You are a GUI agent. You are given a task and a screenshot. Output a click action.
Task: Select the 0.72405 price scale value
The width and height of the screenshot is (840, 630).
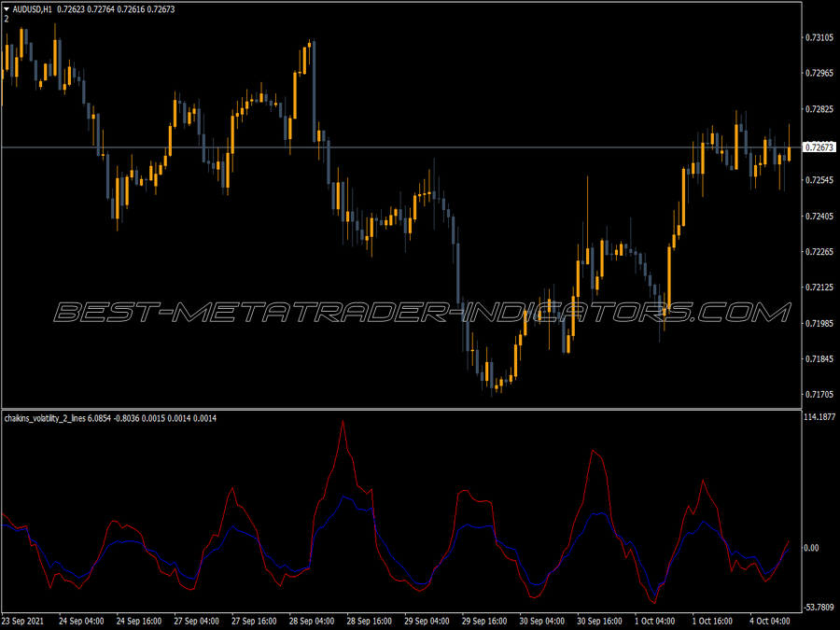pyautogui.click(x=819, y=216)
